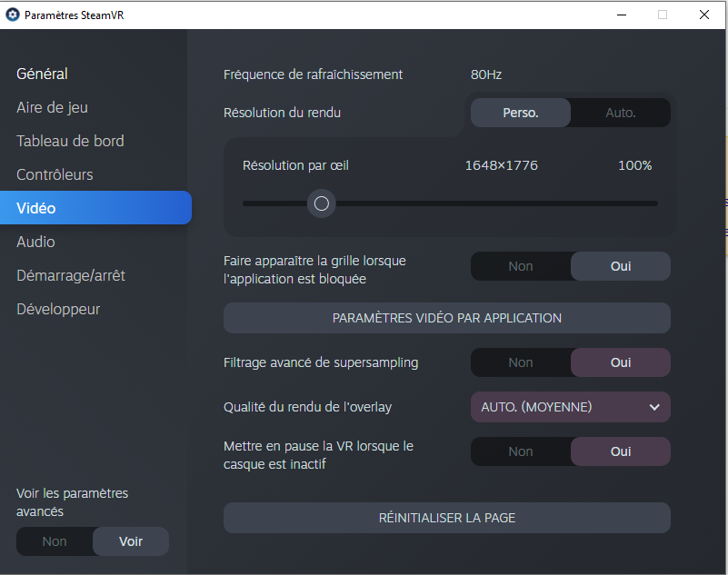Click the SteamVR icon in title bar
Viewport: 728px width, 575px height.
[13, 15]
